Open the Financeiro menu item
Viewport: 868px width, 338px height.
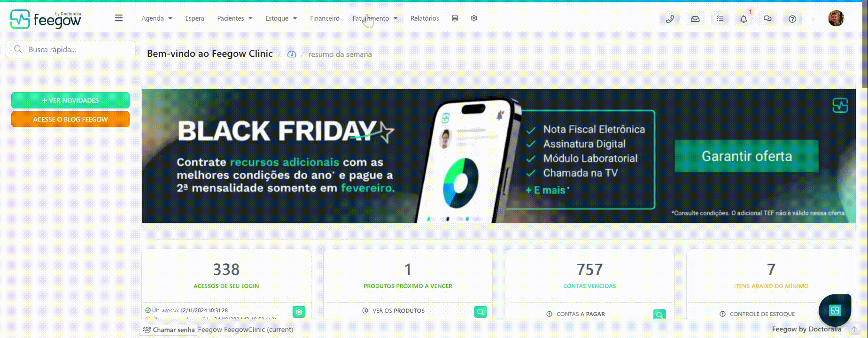(325, 18)
